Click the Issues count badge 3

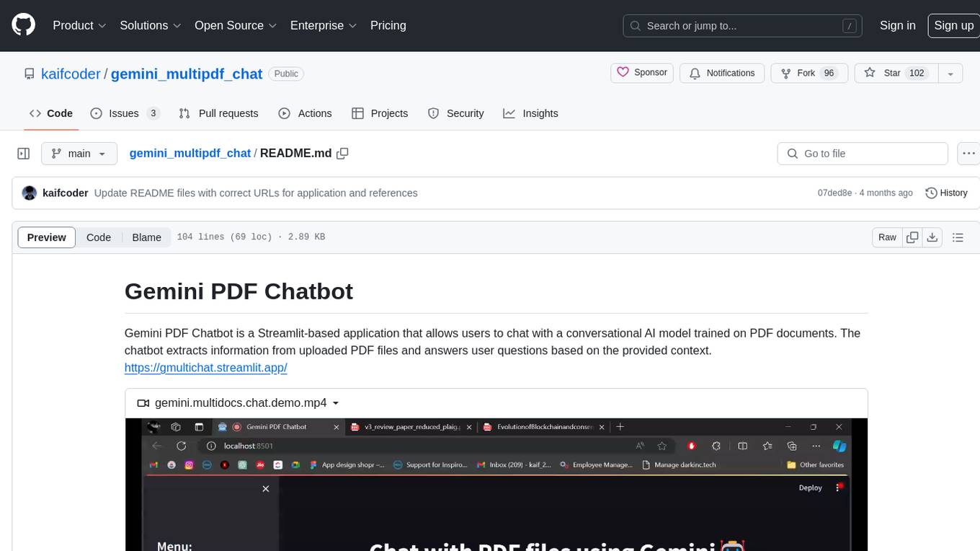click(153, 113)
